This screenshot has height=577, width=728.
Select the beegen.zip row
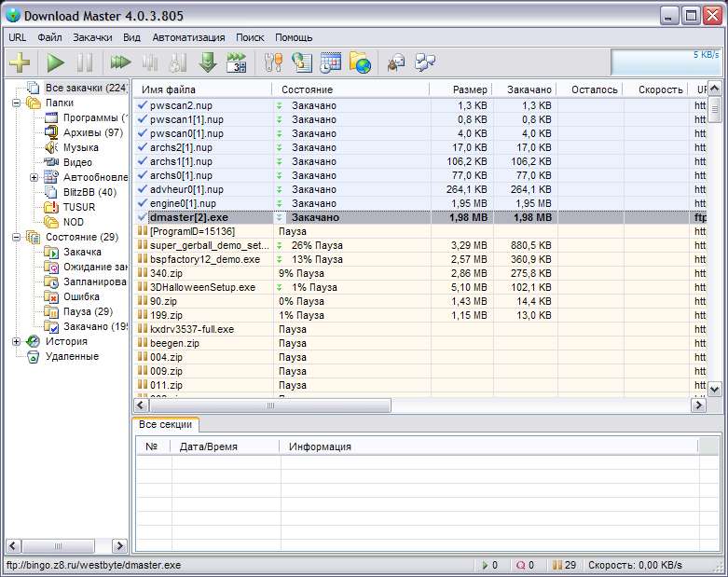pos(420,343)
